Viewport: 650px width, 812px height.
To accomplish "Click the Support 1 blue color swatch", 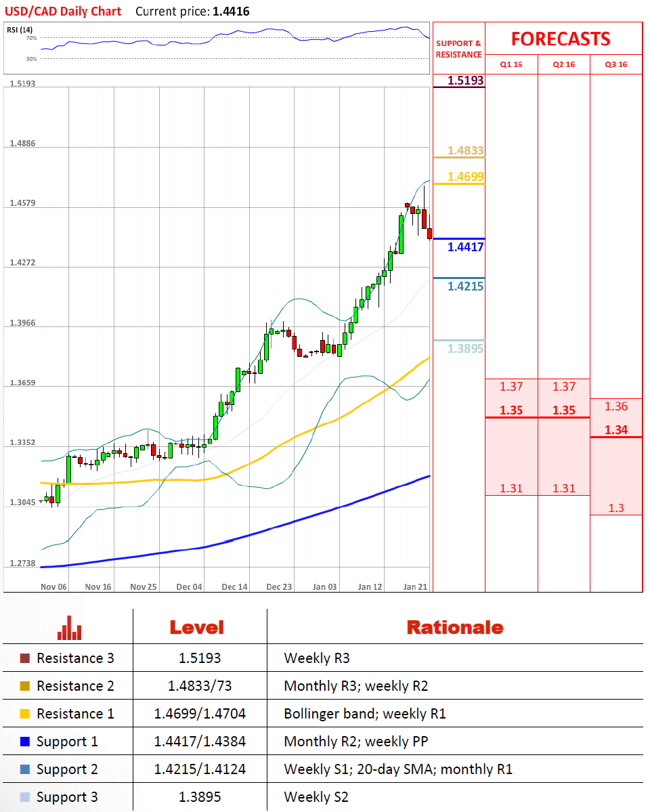I will 25,742.
